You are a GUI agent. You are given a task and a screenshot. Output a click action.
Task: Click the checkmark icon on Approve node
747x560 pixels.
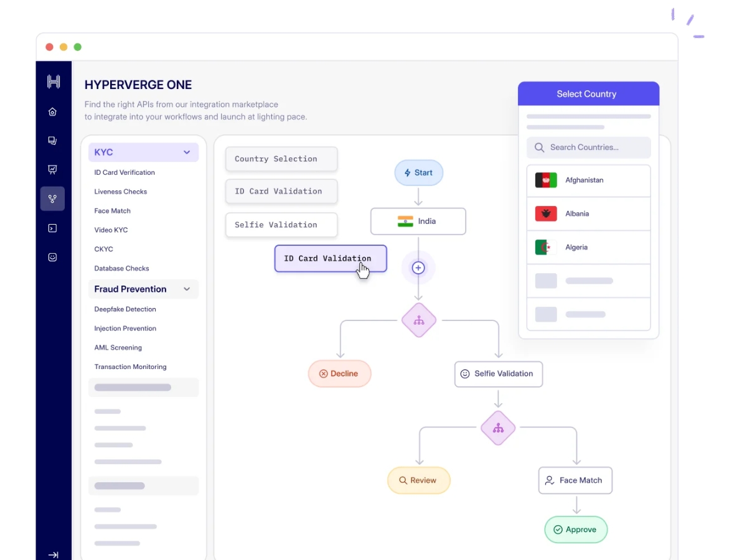557,530
